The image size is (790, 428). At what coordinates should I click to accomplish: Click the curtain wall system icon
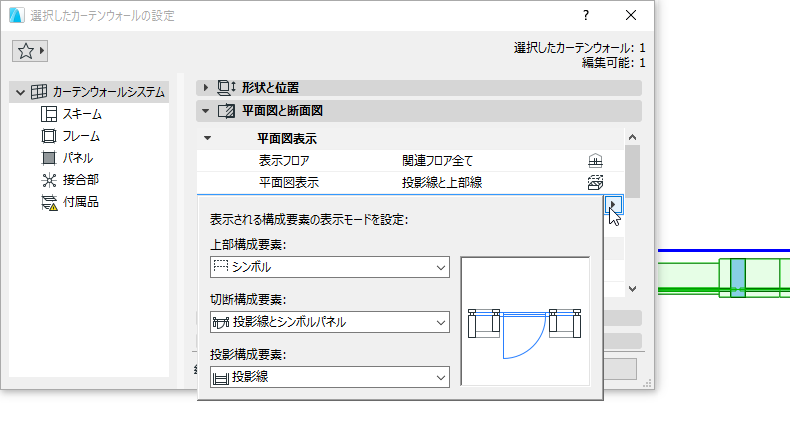[39, 92]
